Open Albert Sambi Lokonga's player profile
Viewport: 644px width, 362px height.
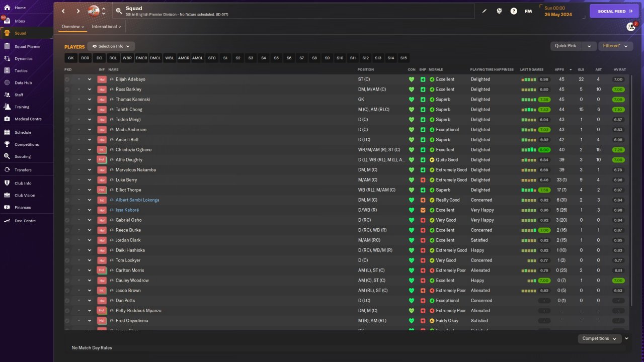click(137, 200)
